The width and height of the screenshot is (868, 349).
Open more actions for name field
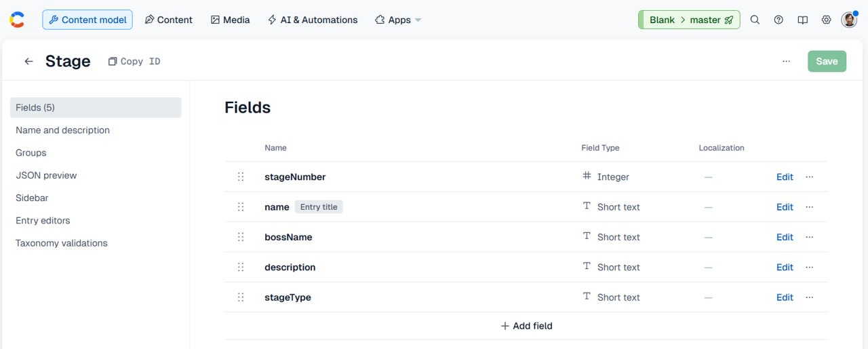pos(809,207)
